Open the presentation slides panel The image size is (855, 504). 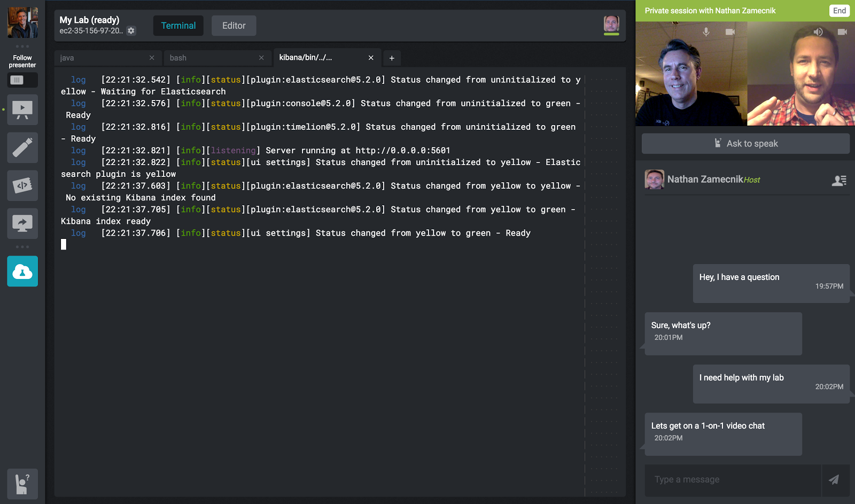point(22,110)
